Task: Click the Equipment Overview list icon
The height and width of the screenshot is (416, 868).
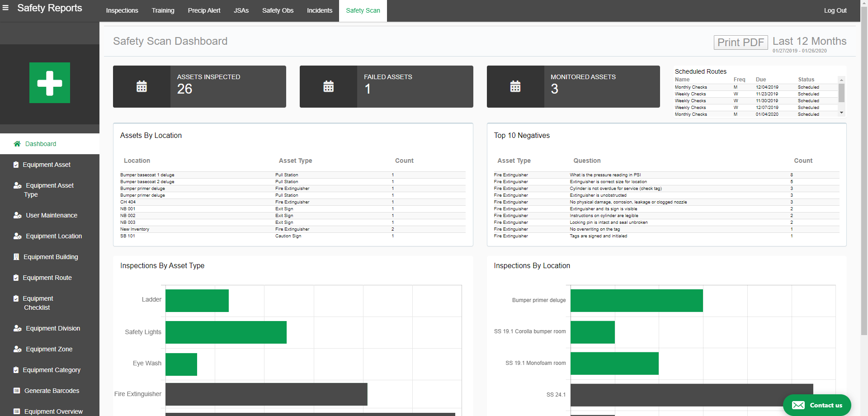Action: tap(17, 411)
